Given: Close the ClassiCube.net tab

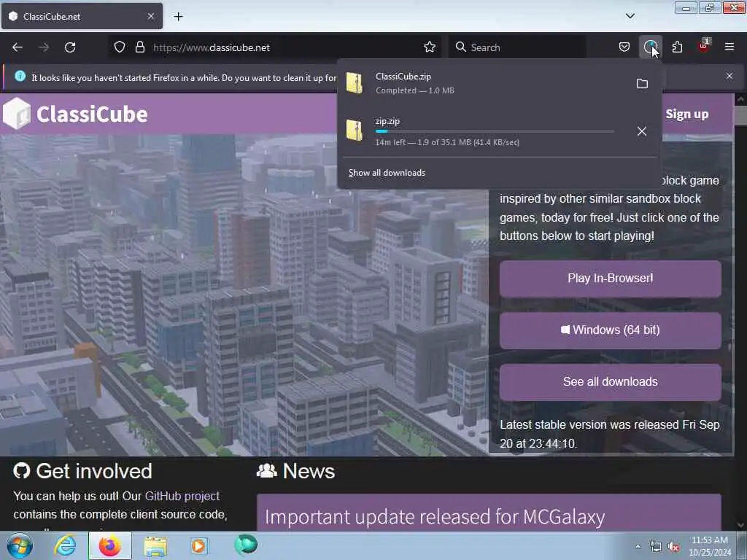Looking at the screenshot, I should pyautogui.click(x=150, y=16).
